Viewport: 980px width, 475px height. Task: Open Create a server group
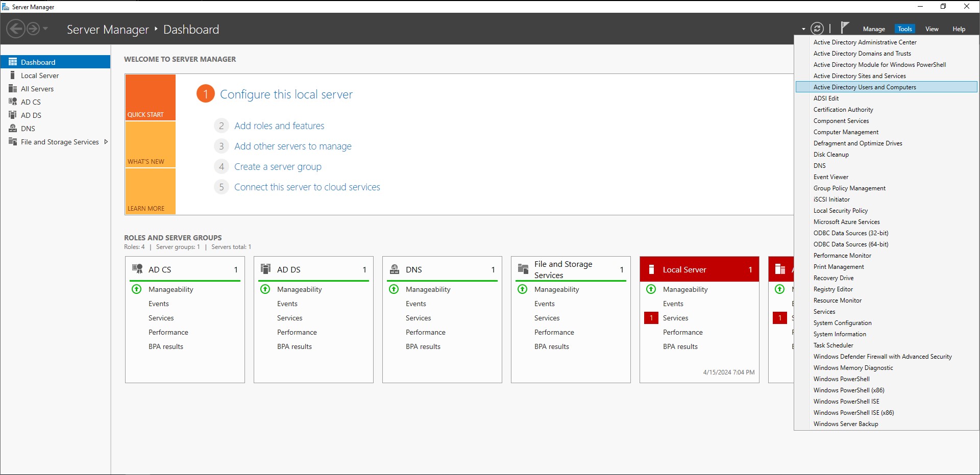(278, 166)
